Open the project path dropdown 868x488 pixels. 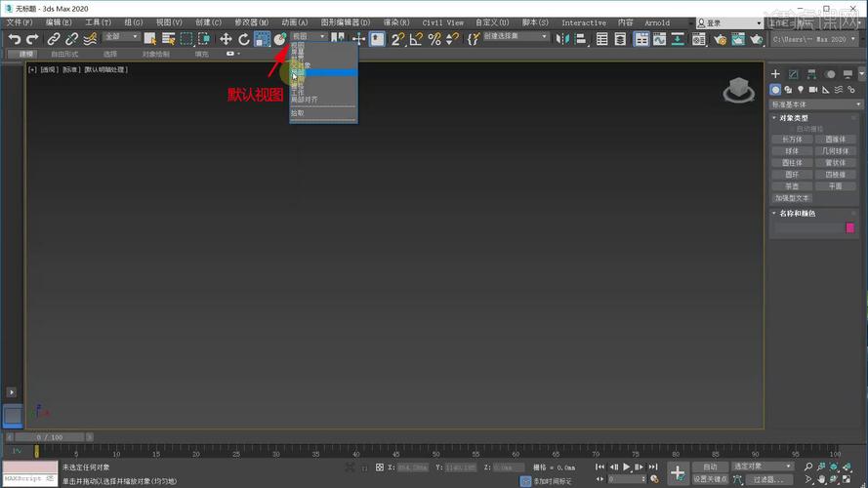tap(813, 39)
